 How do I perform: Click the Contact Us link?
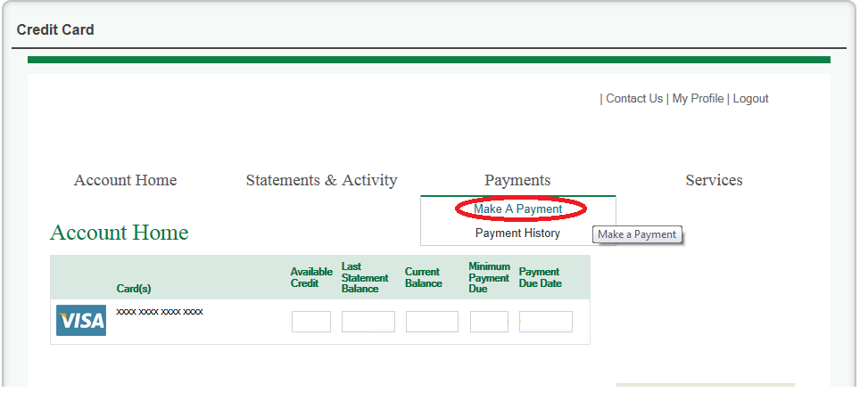pos(634,98)
